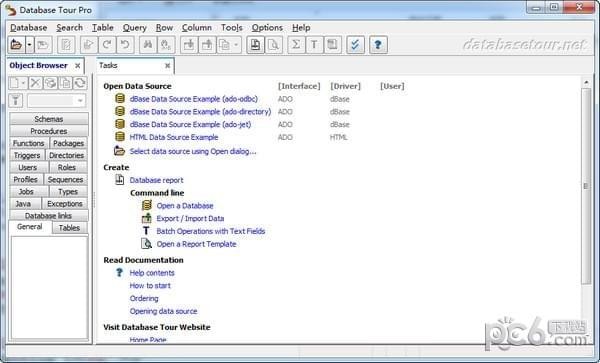The width and height of the screenshot is (600, 363).
Task: Expand the Open data source dropdown arrow
Action: [29, 45]
